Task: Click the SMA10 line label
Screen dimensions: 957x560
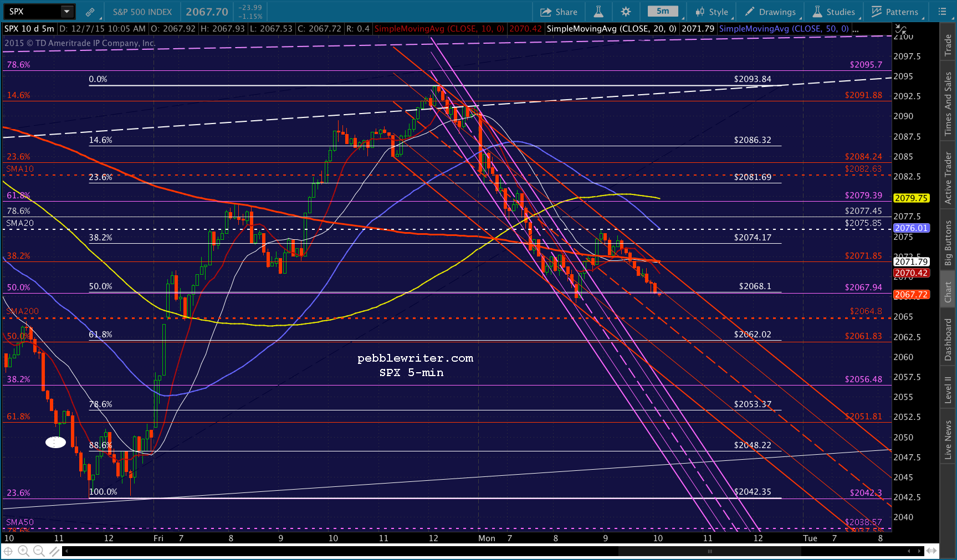Action: pos(20,168)
